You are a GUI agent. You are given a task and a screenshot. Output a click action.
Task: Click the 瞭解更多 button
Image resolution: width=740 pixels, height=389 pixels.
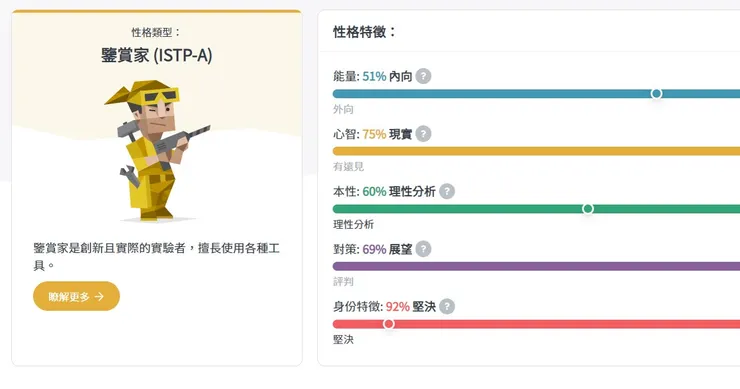click(76, 296)
